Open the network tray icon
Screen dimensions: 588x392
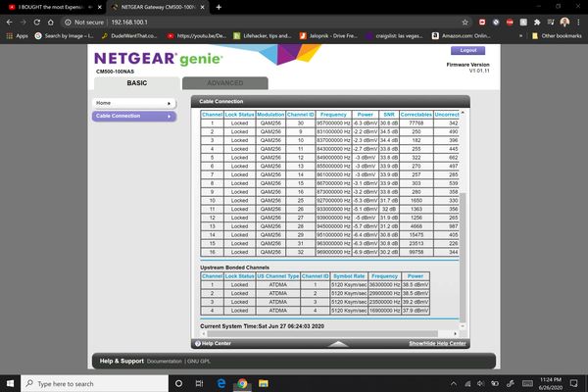(467, 383)
